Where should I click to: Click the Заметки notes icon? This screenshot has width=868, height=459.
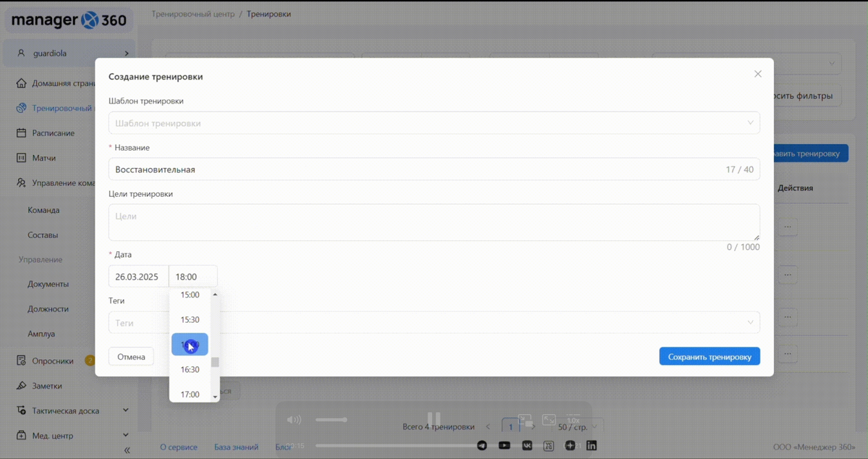[x=21, y=386]
